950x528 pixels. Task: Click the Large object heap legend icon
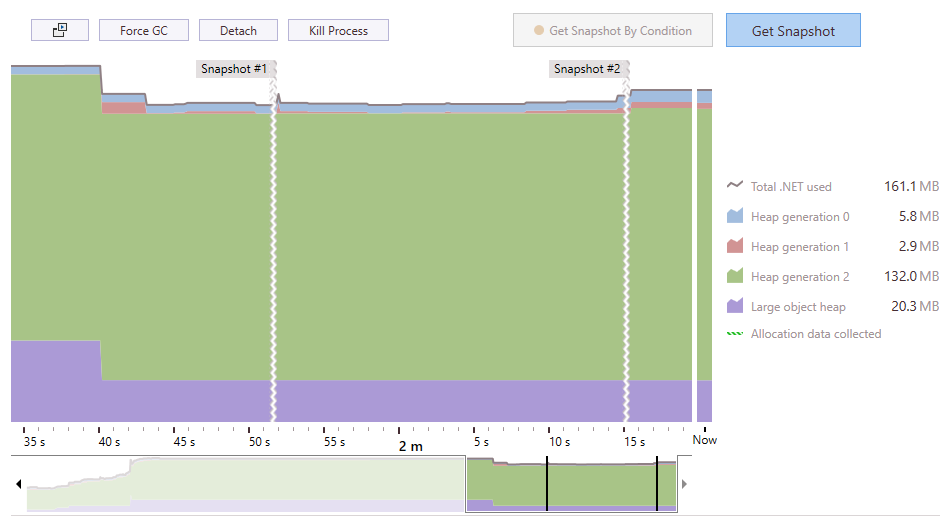(735, 306)
